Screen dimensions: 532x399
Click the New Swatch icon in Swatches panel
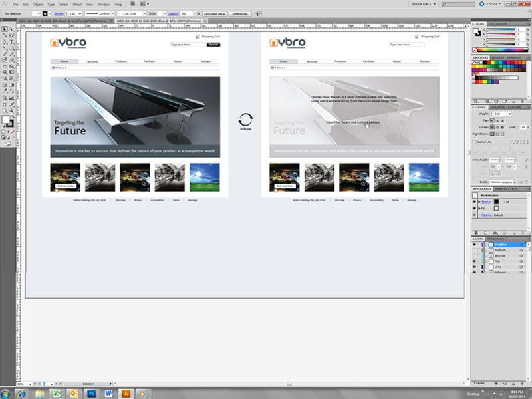click(513, 101)
